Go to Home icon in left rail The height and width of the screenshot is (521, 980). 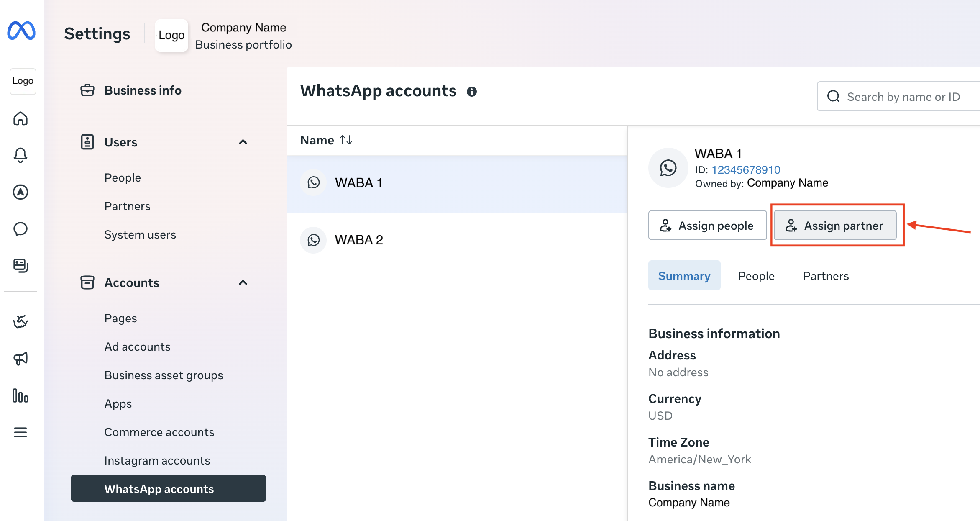[20, 118]
